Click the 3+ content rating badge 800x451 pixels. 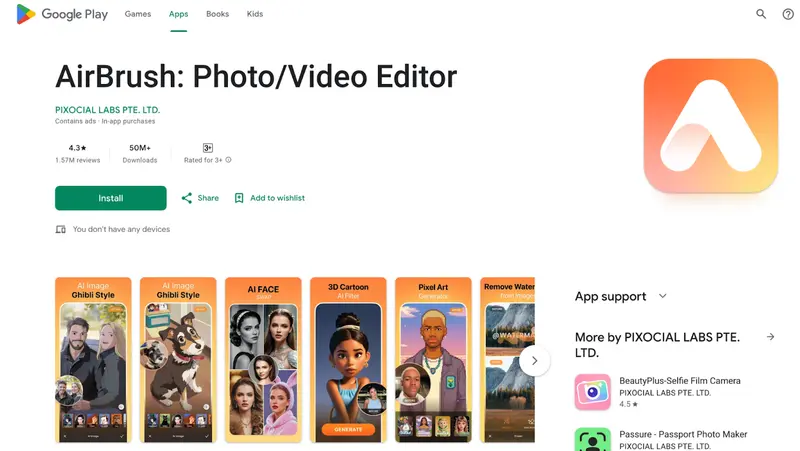[208, 148]
